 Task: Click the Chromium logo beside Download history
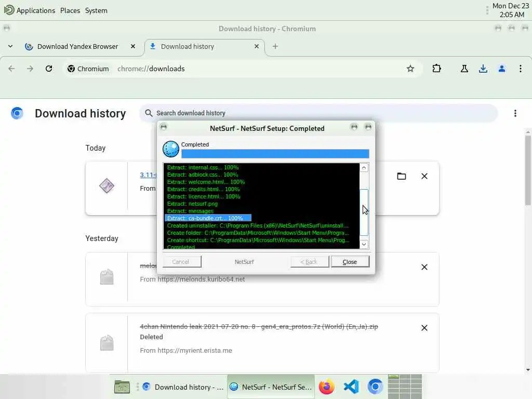pos(17,113)
